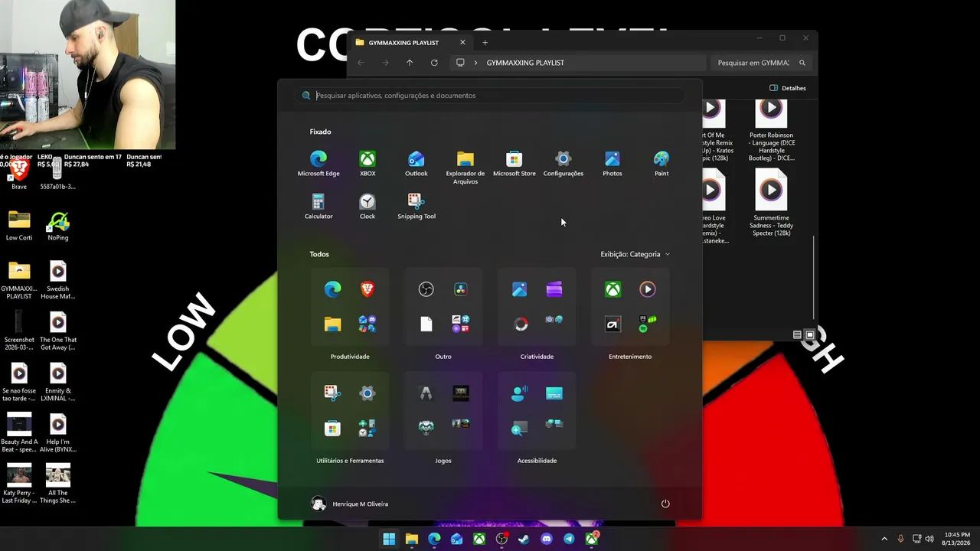Open Magnifier in the Acessibilidade group

pyautogui.click(x=520, y=429)
